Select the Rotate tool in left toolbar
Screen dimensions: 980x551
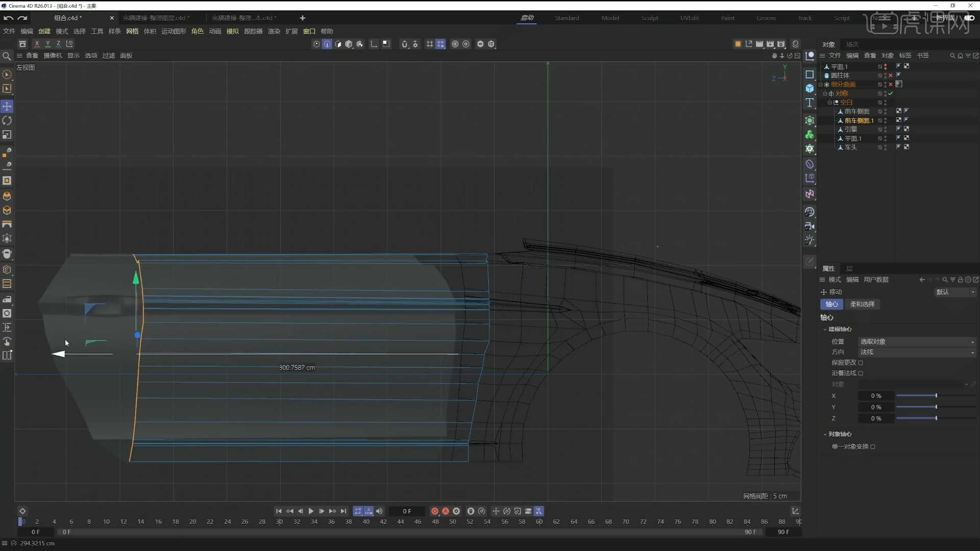pos(7,120)
